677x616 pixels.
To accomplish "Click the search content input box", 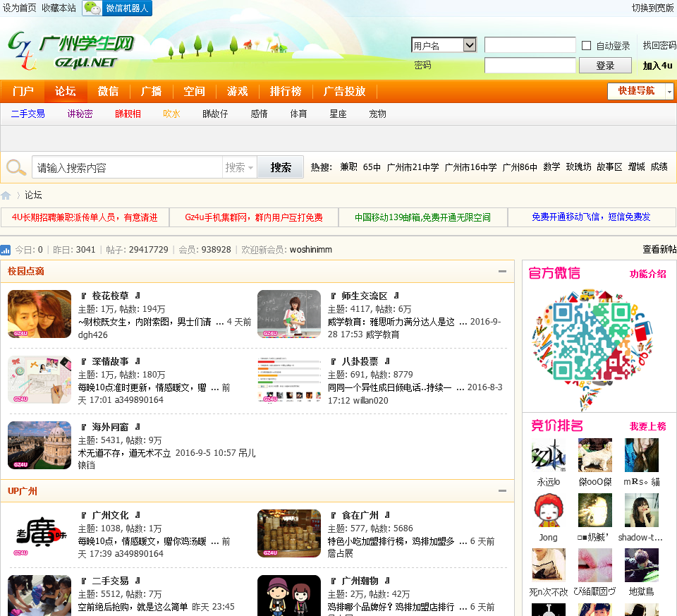I will tap(128, 167).
